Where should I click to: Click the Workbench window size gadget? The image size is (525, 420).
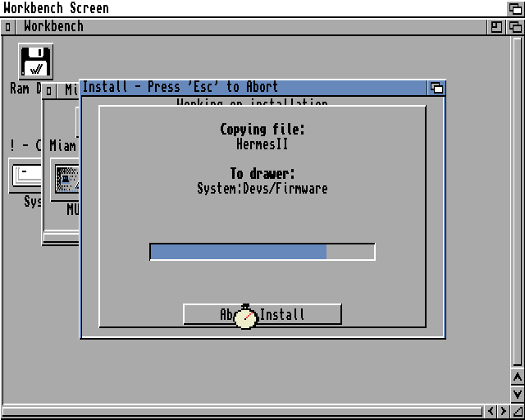pyautogui.click(x=518, y=411)
